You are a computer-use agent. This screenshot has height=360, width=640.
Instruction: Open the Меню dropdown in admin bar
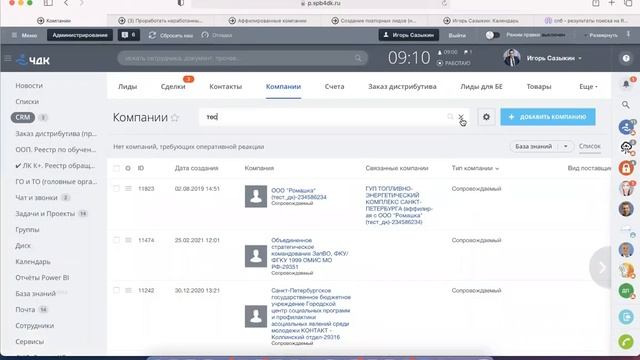[x=24, y=36]
